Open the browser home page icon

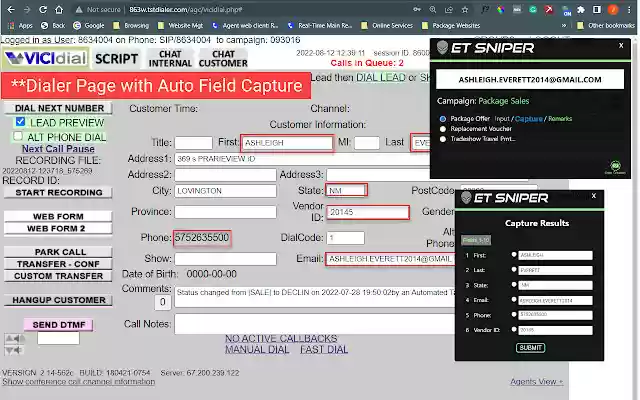coord(59,9)
